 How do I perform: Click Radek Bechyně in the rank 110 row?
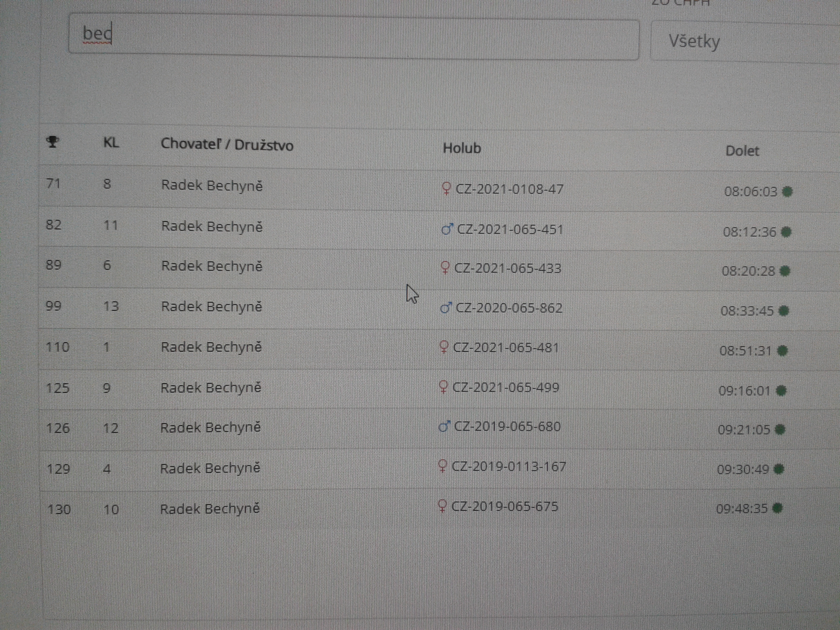pyautogui.click(x=211, y=347)
